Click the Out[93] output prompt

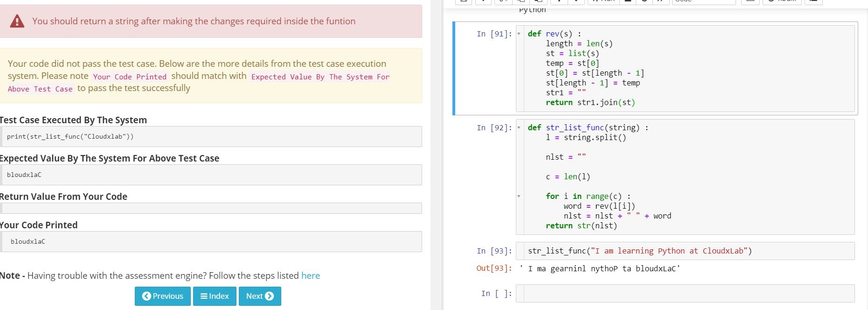pyautogui.click(x=494, y=268)
